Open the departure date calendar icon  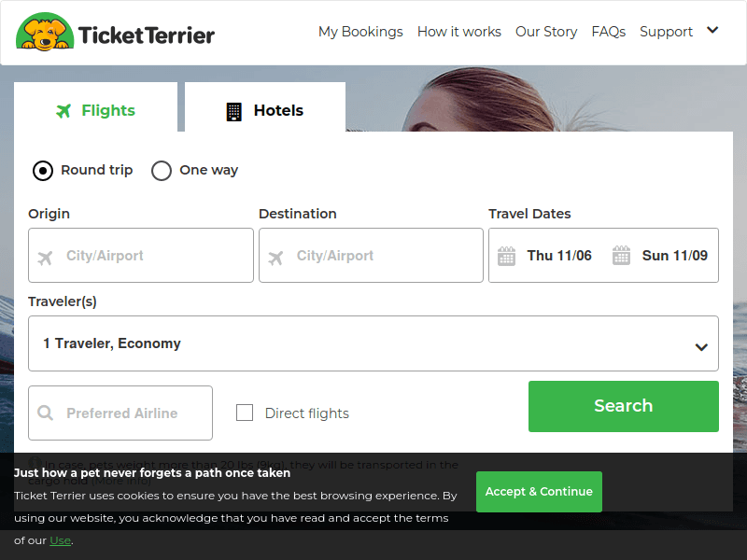tap(505, 254)
